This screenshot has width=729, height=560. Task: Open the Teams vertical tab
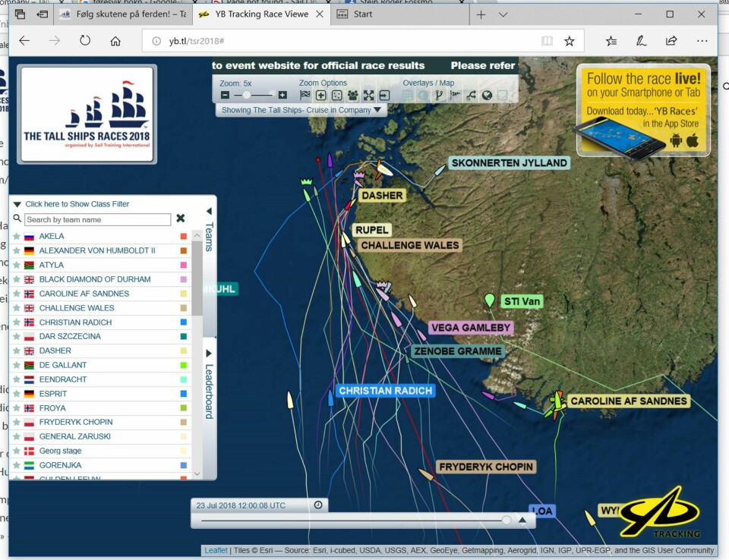[x=210, y=237]
